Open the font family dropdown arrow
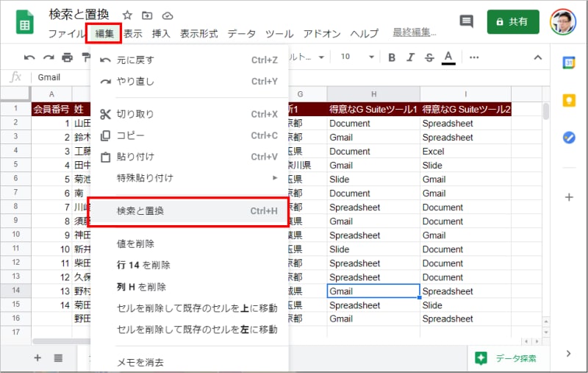The height and width of the screenshot is (373, 588). pos(321,57)
